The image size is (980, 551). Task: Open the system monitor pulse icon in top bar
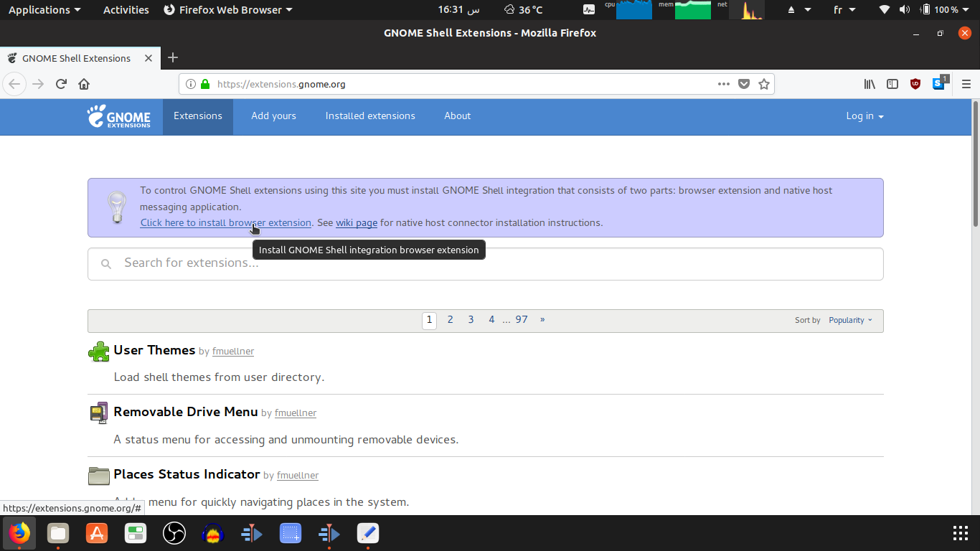[x=589, y=10]
